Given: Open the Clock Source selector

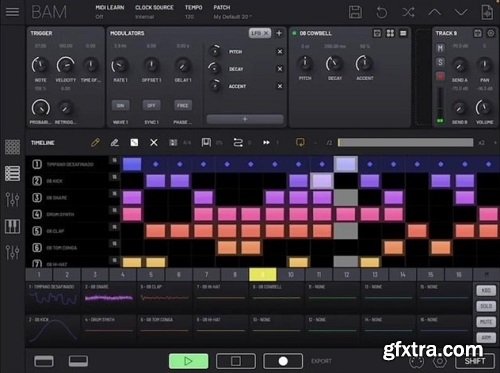Looking at the screenshot, I should click(154, 12).
